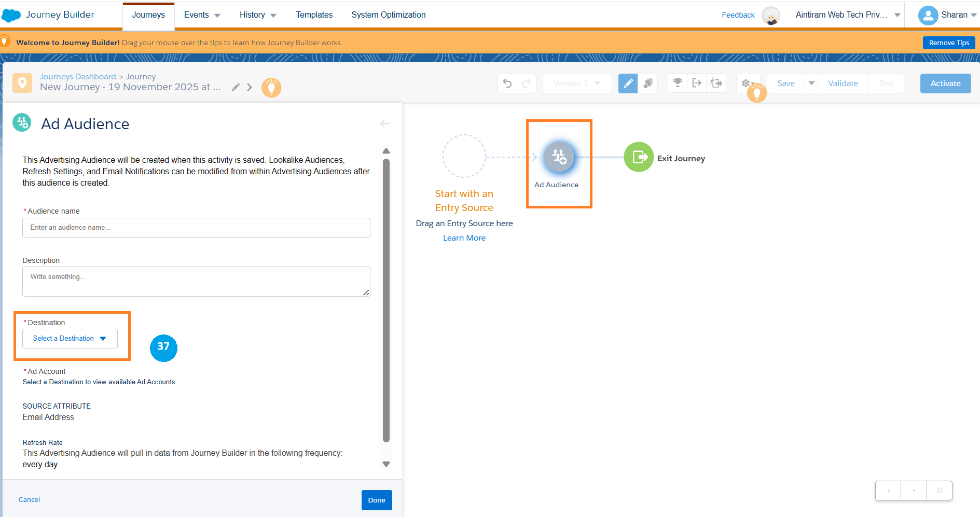980x517 pixels.
Task: Click the Audience name input field
Action: coord(196,228)
